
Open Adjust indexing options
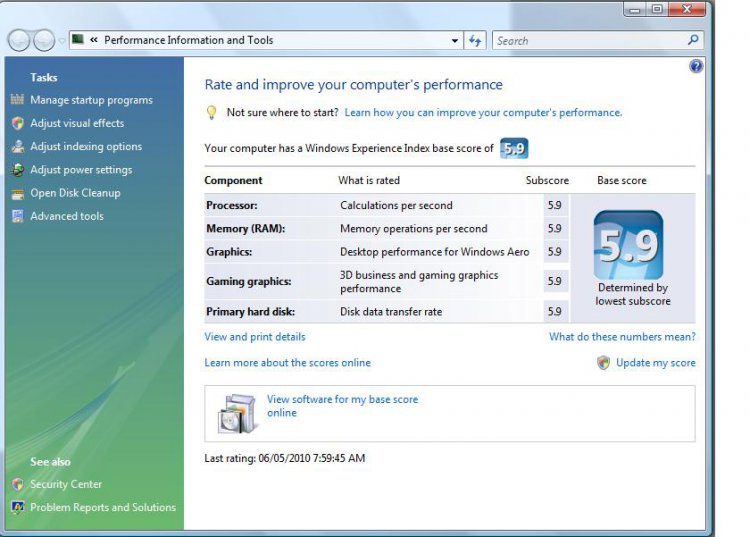tap(86, 146)
